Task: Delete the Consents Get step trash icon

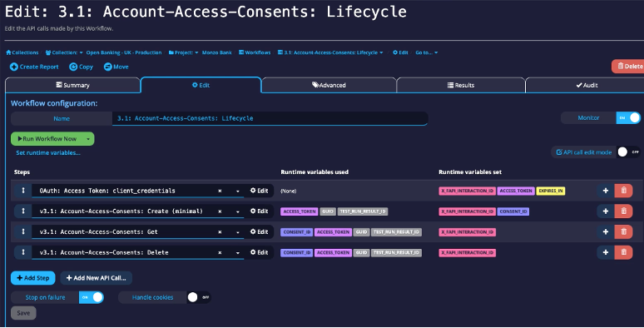Action: tap(623, 231)
